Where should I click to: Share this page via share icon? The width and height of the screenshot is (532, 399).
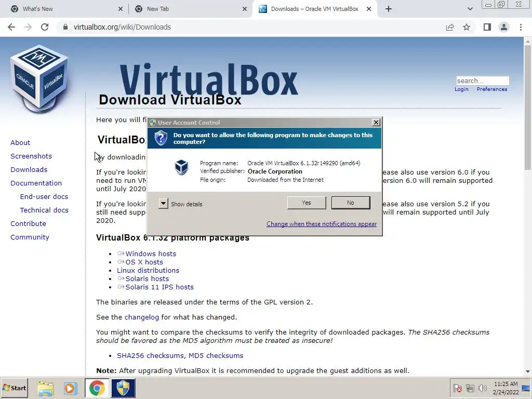tap(450, 27)
